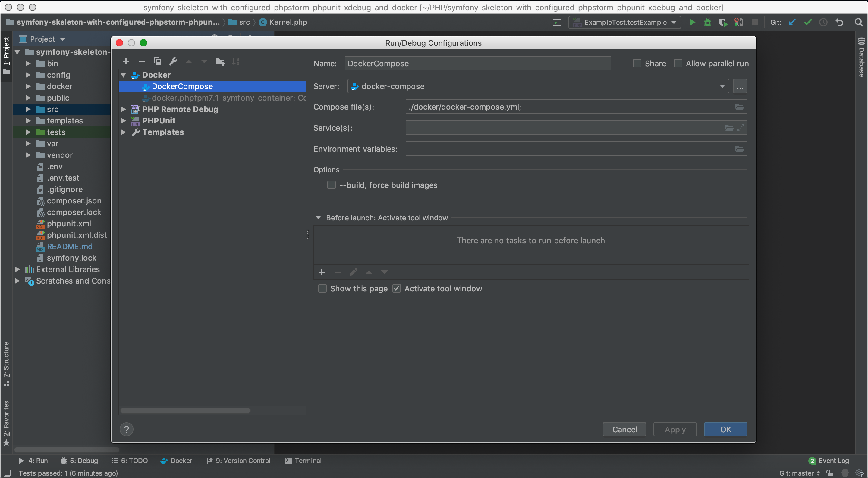Expand the Templates configuration group
The height and width of the screenshot is (478, 868).
(x=124, y=132)
